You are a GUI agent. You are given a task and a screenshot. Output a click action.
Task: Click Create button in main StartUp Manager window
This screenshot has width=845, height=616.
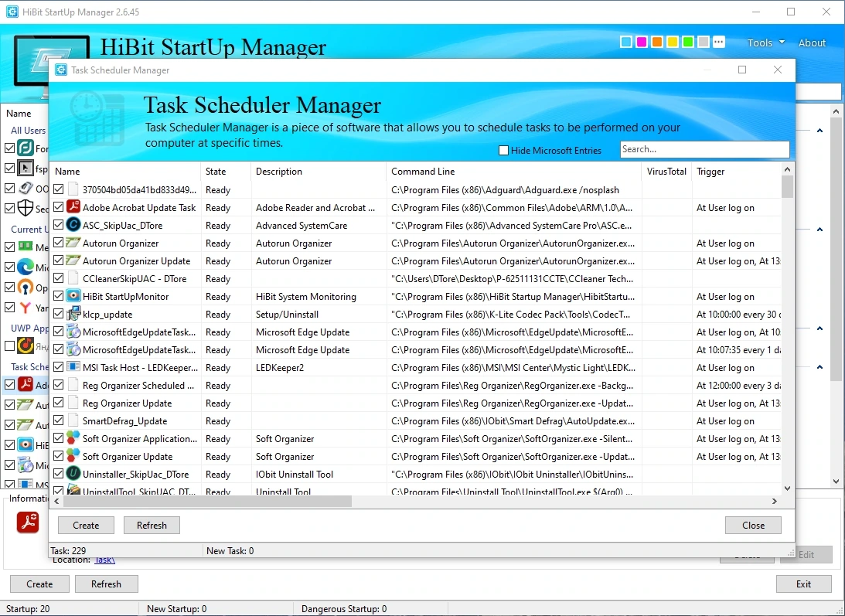pyautogui.click(x=40, y=584)
